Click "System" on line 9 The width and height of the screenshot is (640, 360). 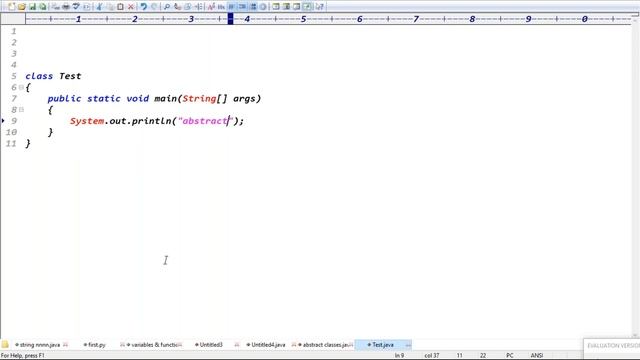coord(87,121)
